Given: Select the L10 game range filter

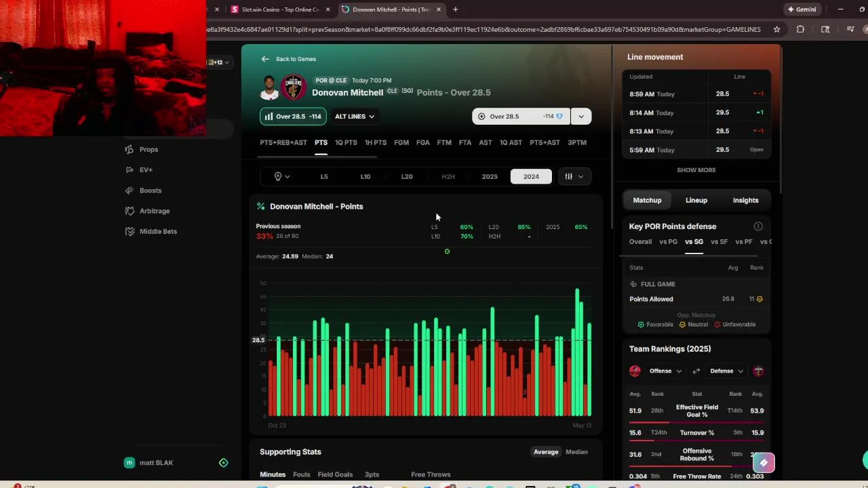Looking at the screenshot, I should click(366, 176).
